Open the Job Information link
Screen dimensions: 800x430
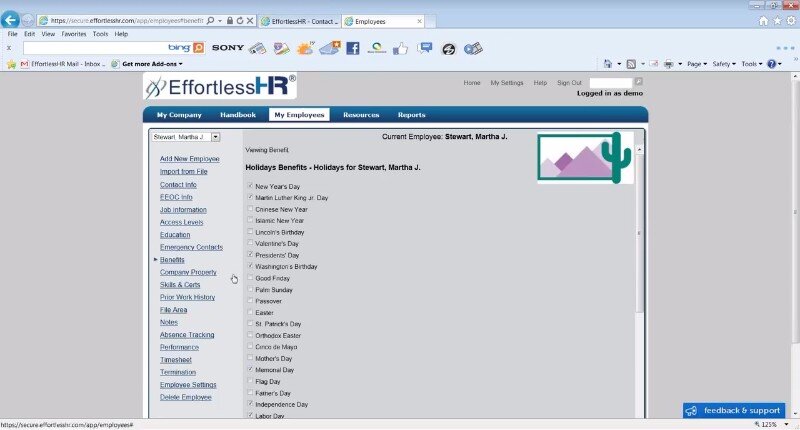(x=183, y=210)
